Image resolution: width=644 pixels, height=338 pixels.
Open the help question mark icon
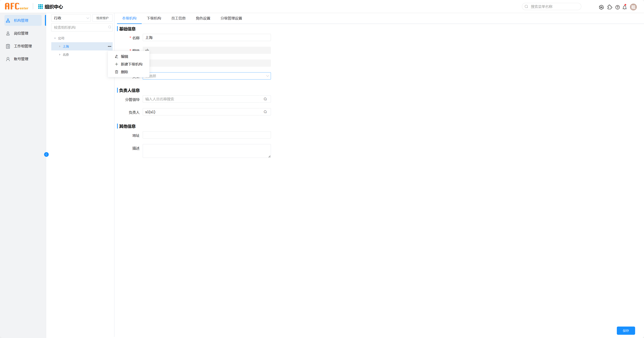(x=618, y=7)
